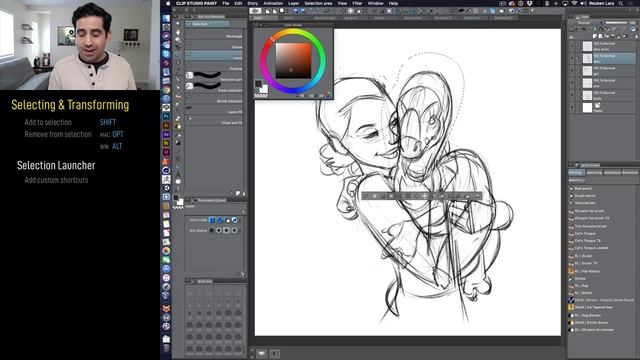Image resolution: width=640 pixels, height=360 pixels.
Task: Choose the Selection pen sub tool
Action: pyautogui.click(x=214, y=76)
